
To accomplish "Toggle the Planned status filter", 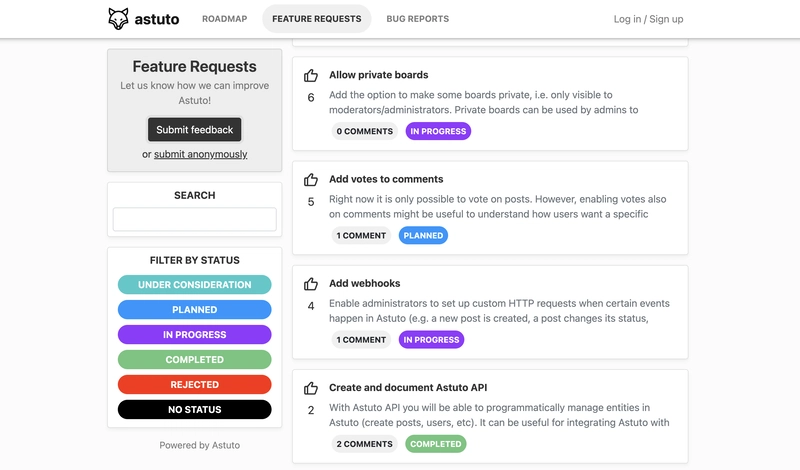I will pyautogui.click(x=194, y=310).
